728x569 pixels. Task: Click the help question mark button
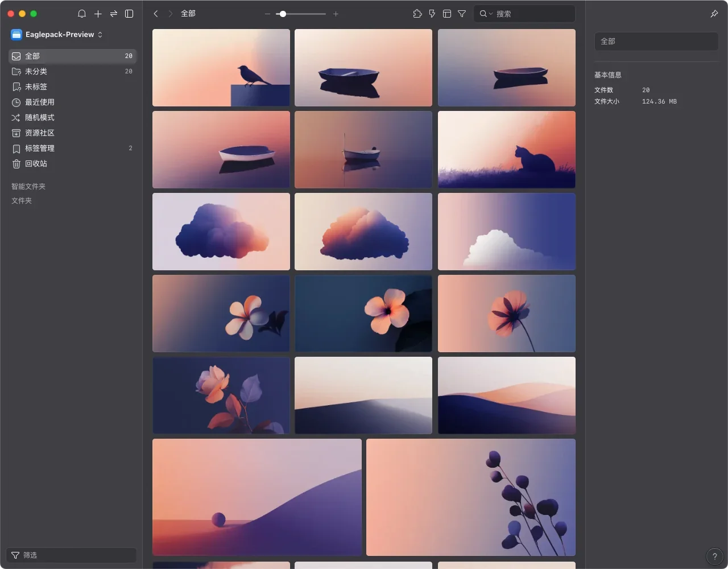coord(715,556)
